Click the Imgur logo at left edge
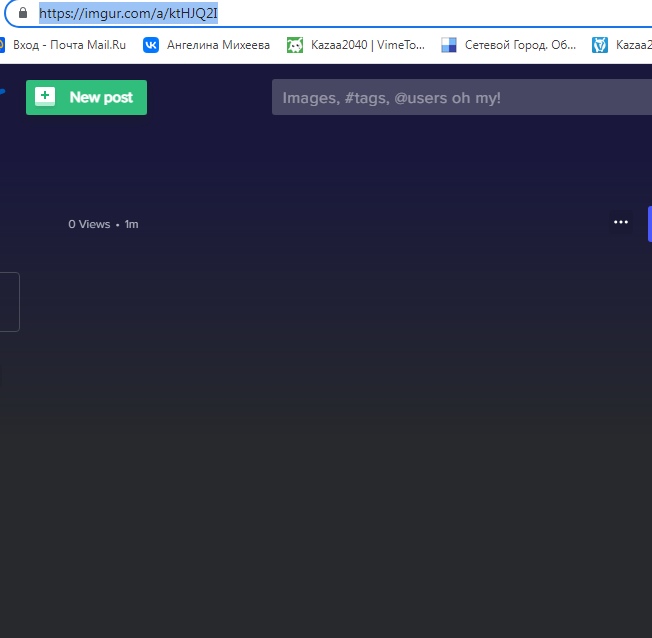Screen dimensions: 652x638 coord(2,92)
